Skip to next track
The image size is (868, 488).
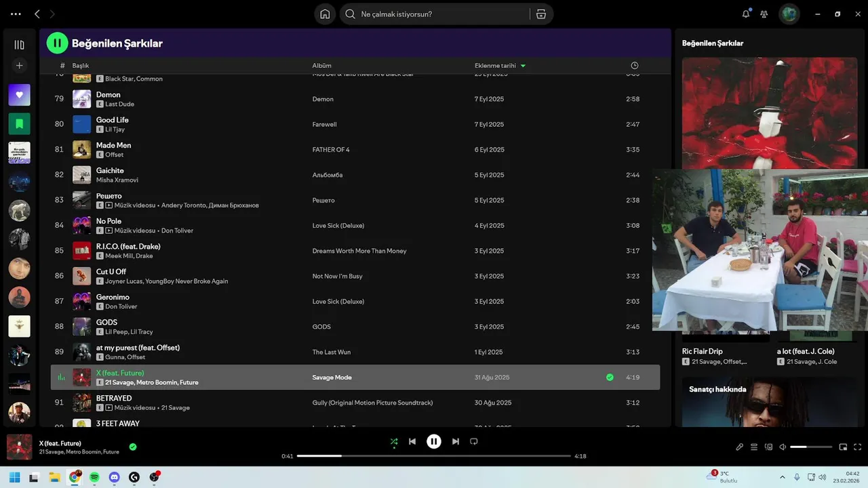(x=456, y=441)
